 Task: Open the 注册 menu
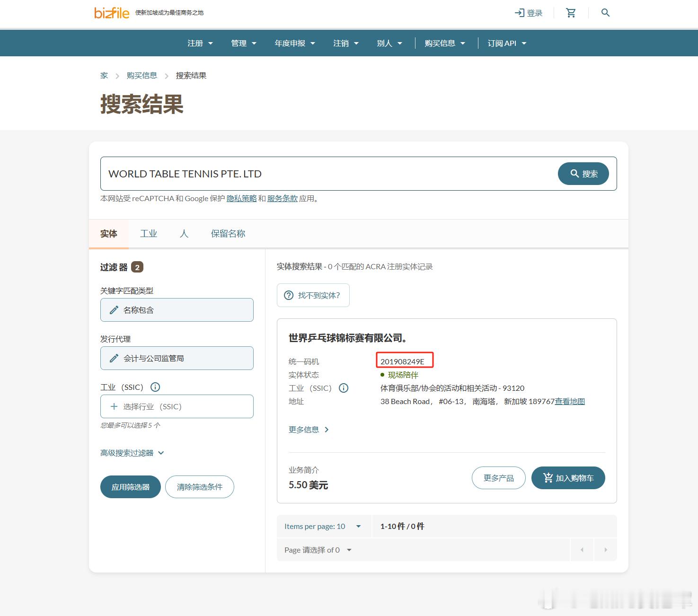[200, 43]
